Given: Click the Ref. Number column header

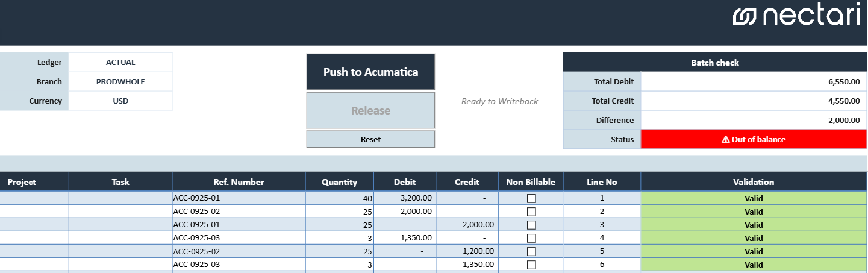Looking at the screenshot, I should click(239, 182).
